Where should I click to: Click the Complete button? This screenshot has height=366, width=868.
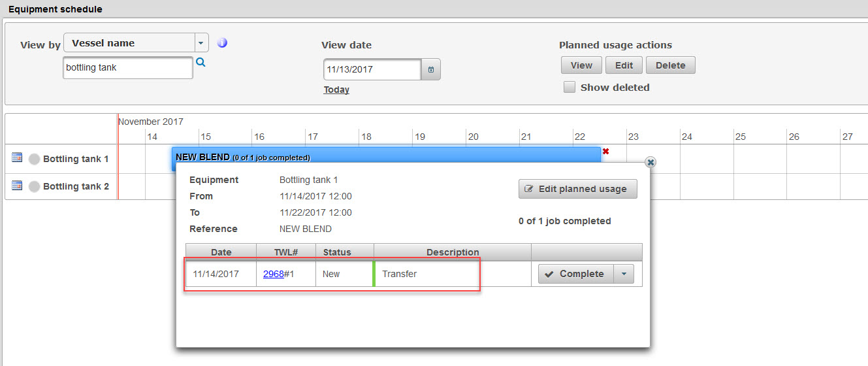576,274
